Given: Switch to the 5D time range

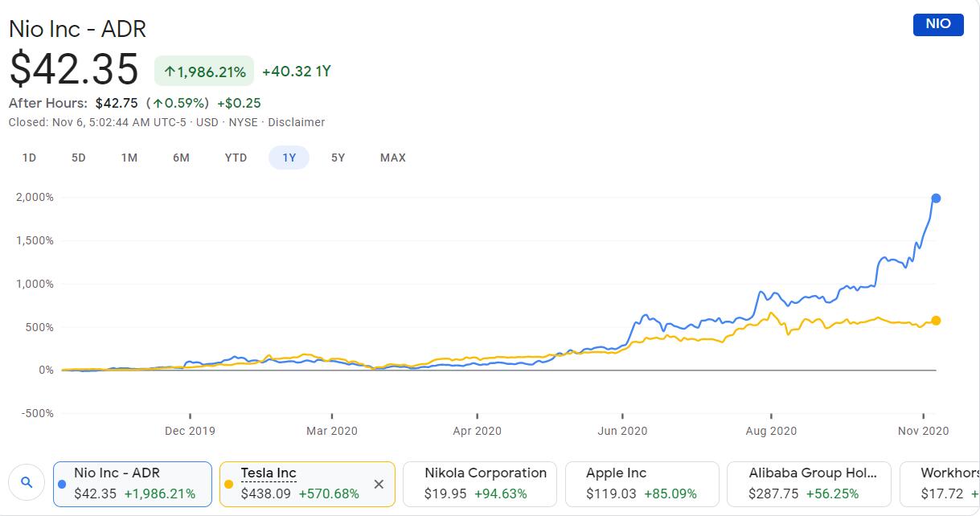Looking at the screenshot, I should [x=78, y=158].
